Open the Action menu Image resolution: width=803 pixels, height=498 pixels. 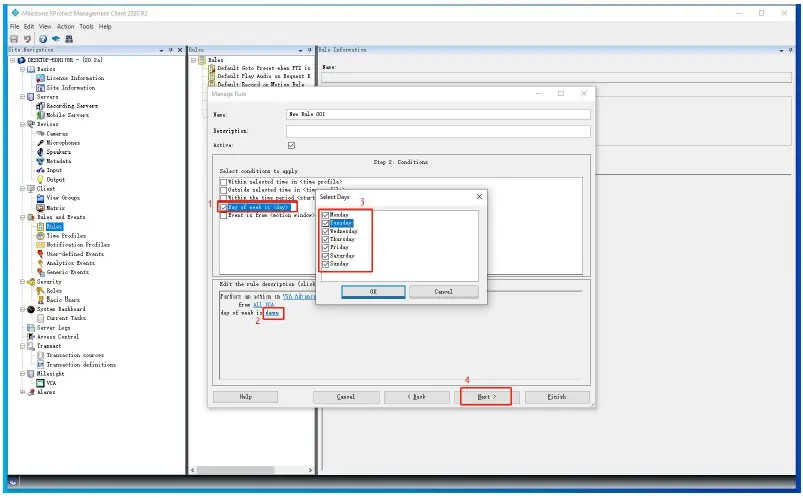point(66,27)
